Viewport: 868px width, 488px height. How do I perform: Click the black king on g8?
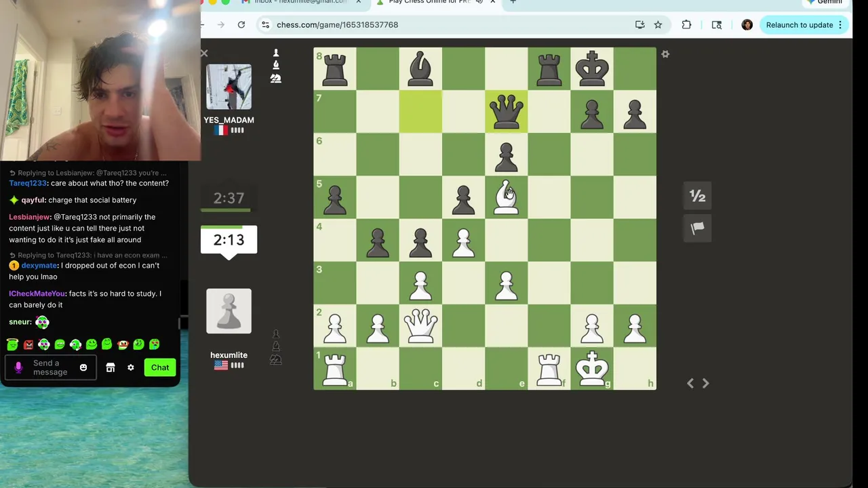pyautogui.click(x=592, y=69)
